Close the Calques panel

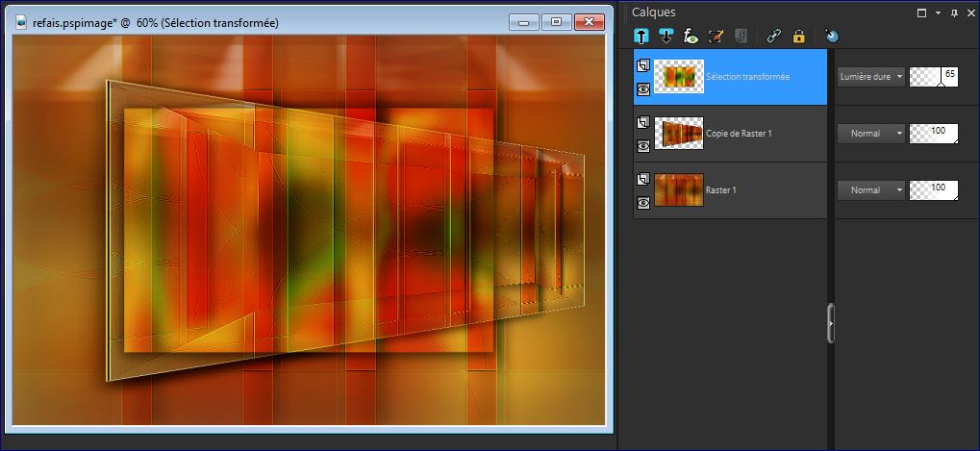(970, 13)
